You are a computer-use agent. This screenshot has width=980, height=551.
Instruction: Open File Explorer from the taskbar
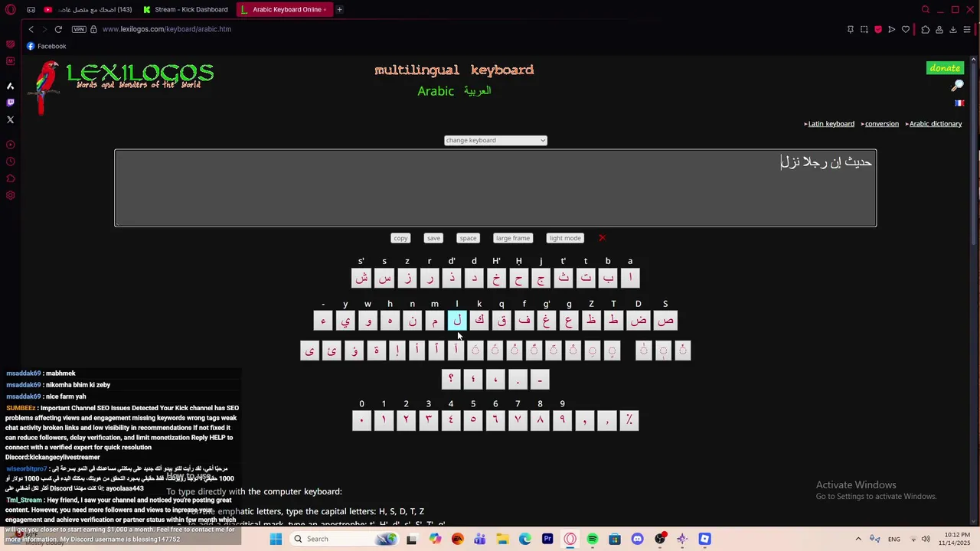(x=502, y=539)
